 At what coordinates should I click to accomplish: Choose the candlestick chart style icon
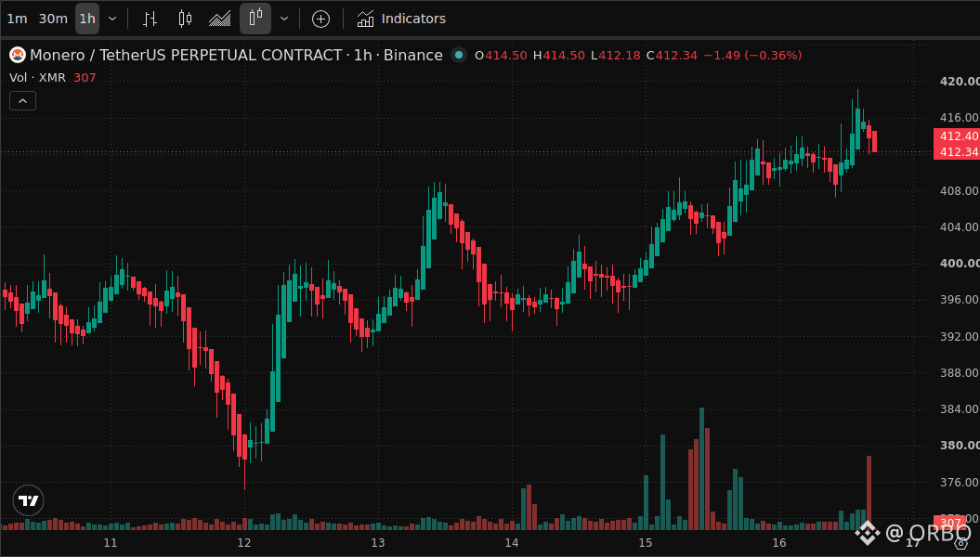185,19
